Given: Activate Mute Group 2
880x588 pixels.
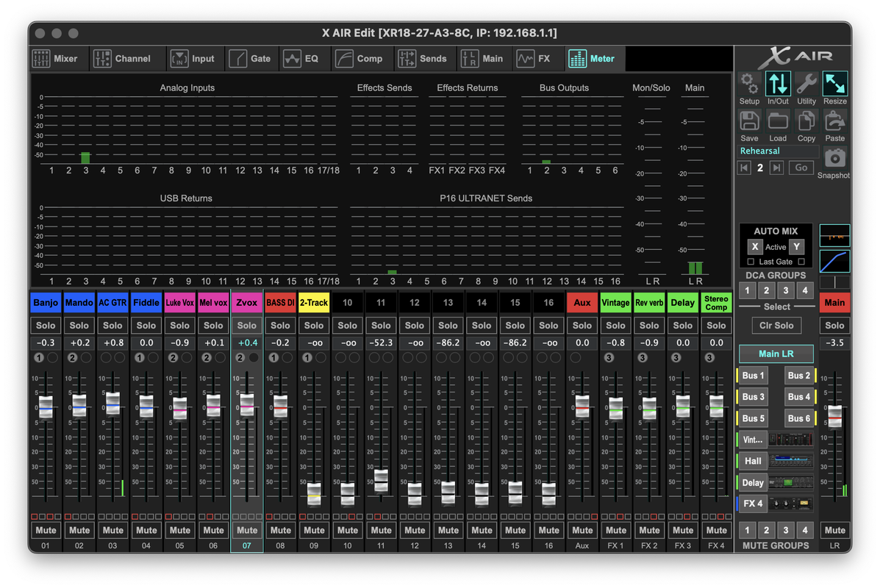Looking at the screenshot, I should pos(767,530).
